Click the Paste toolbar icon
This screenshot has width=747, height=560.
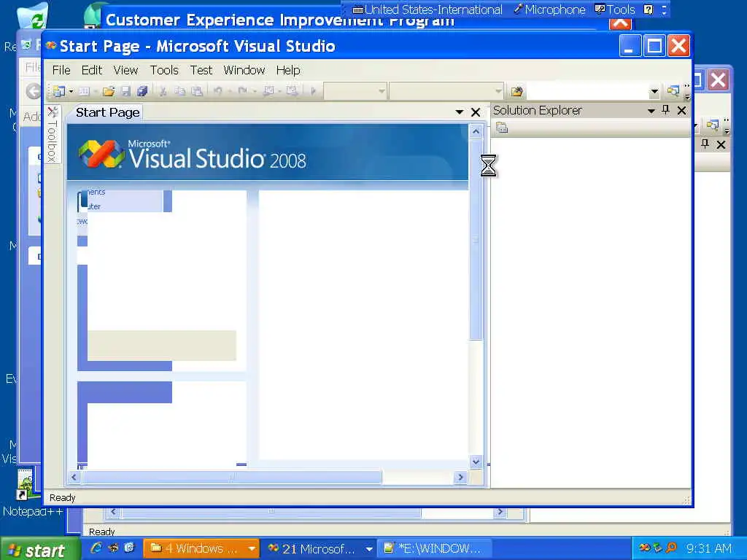[197, 91]
